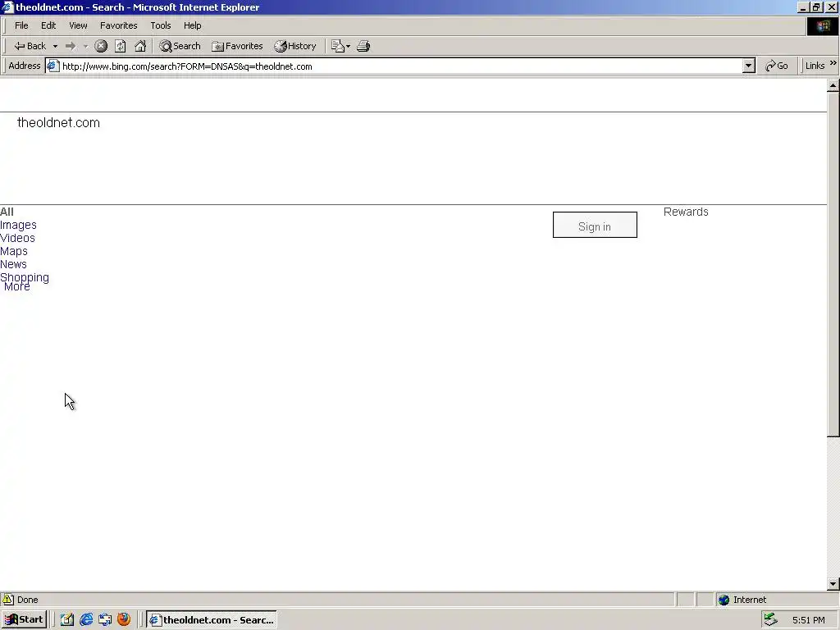
Task: Open Videos search results link
Action: point(17,238)
